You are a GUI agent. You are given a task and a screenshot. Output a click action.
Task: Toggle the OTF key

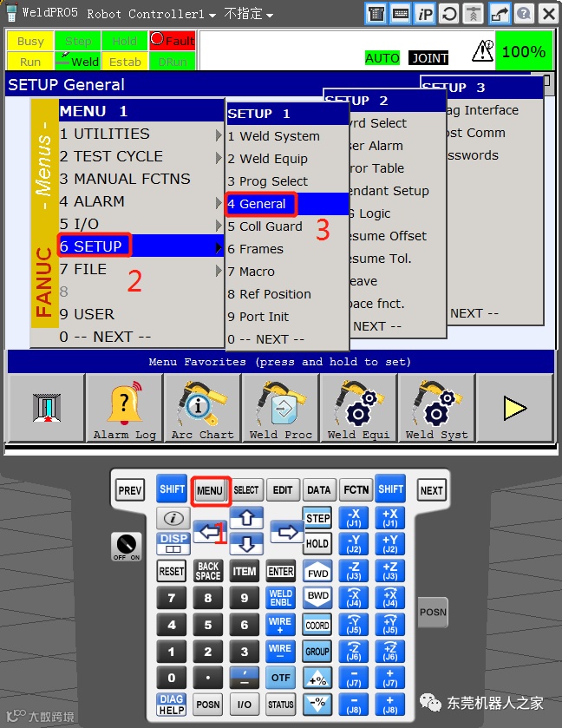(x=281, y=678)
